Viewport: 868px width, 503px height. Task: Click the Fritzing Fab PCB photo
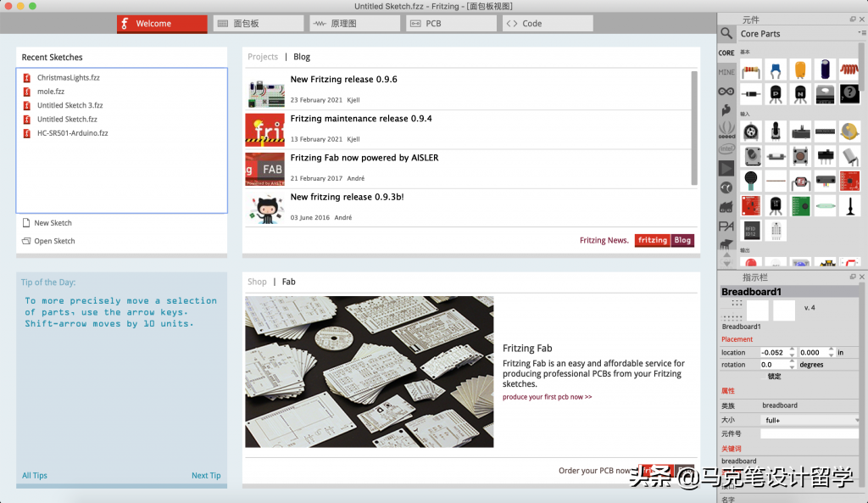point(370,372)
